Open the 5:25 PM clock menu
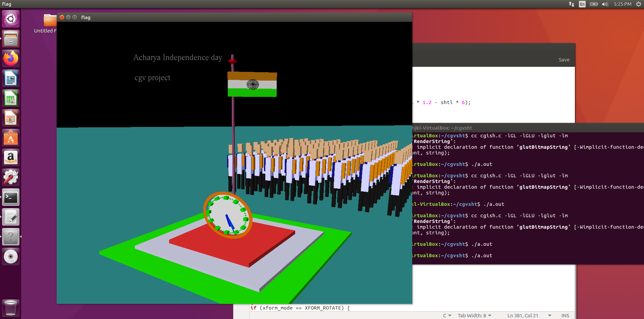 tap(623, 4)
